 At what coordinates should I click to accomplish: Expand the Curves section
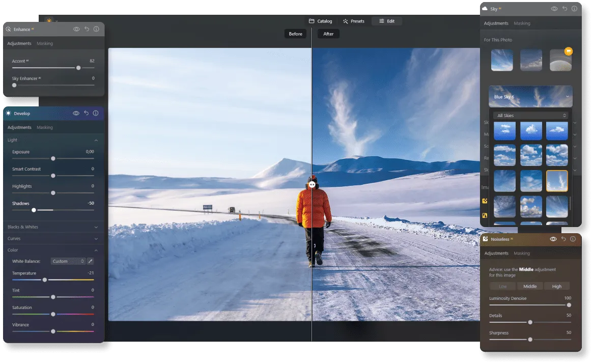coord(96,238)
